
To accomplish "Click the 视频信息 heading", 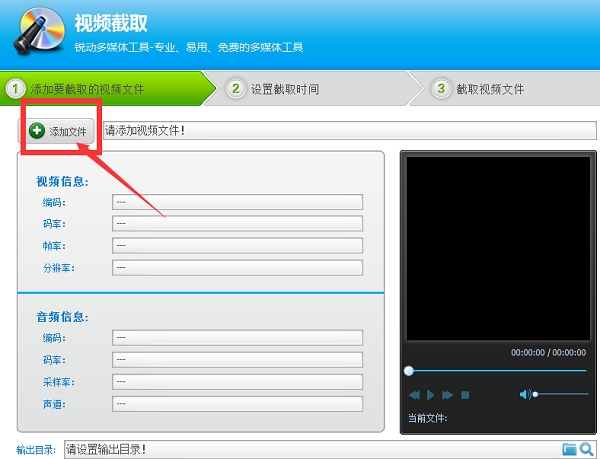I will (x=62, y=181).
